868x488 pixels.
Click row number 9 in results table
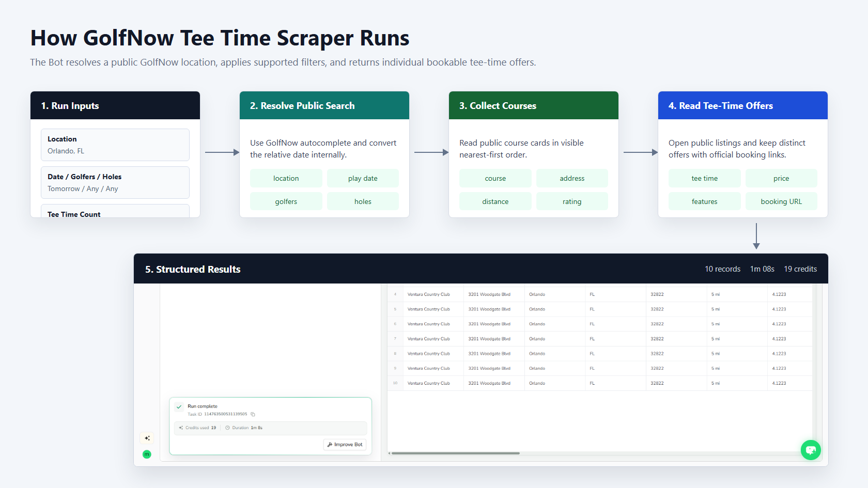click(395, 368)
